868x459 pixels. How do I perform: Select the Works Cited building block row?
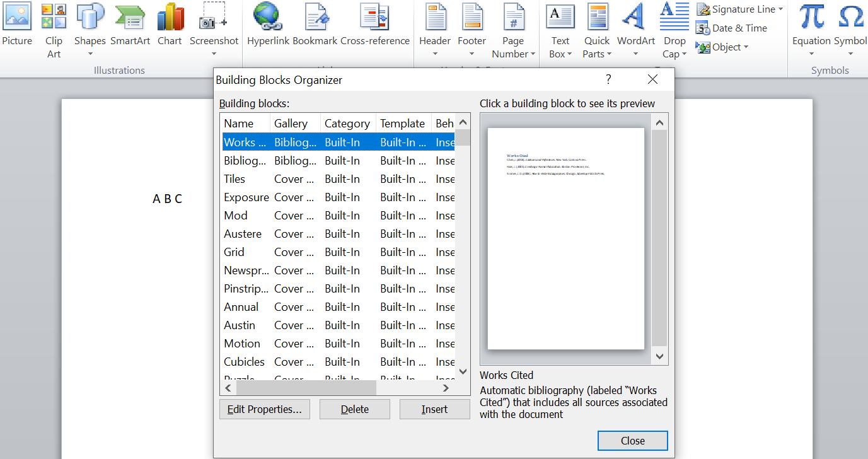(339, 142)
